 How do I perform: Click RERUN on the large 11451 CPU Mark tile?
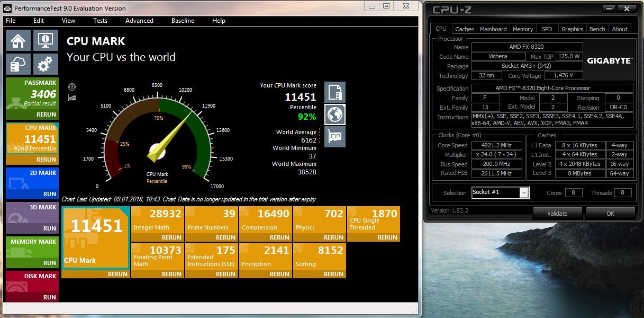click(117, 274)
